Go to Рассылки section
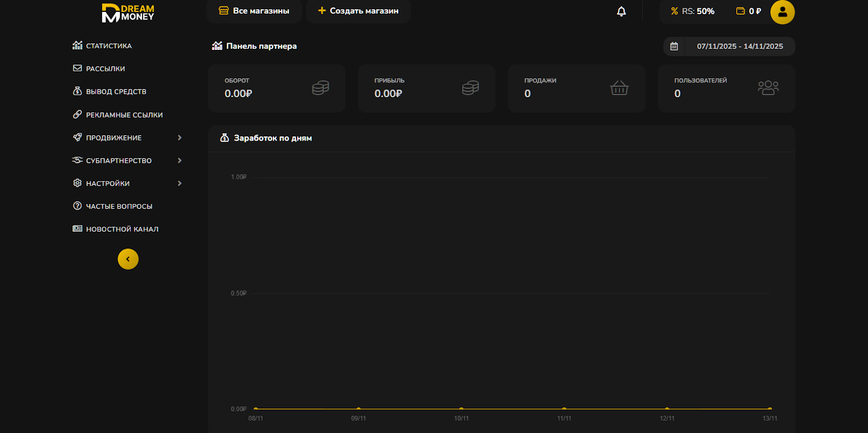 (x=105, y=69)
